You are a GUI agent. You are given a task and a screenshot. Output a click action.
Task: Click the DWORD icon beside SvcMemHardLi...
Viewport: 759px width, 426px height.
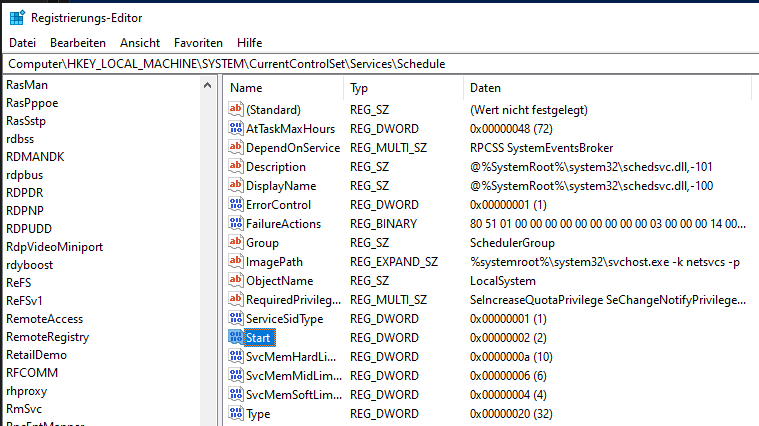pos(236,356)
